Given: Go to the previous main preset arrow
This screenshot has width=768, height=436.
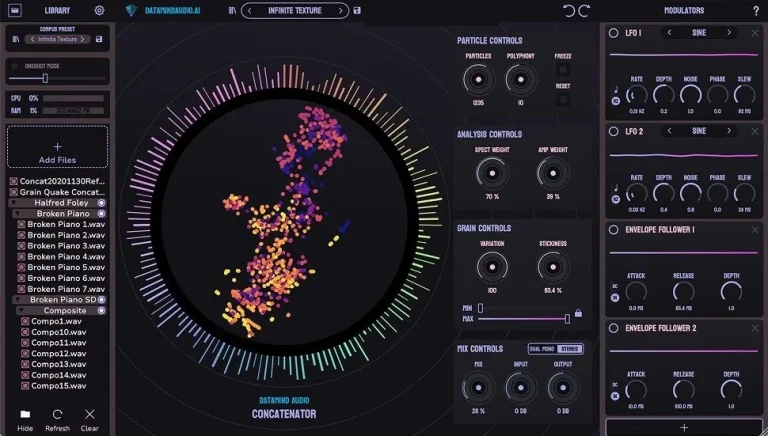Looking at the screenshot, I should tap(249, 10).
